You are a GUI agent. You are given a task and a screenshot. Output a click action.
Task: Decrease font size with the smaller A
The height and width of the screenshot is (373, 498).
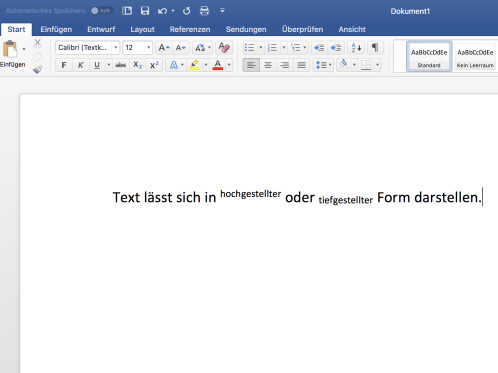[x=181, y=48]
